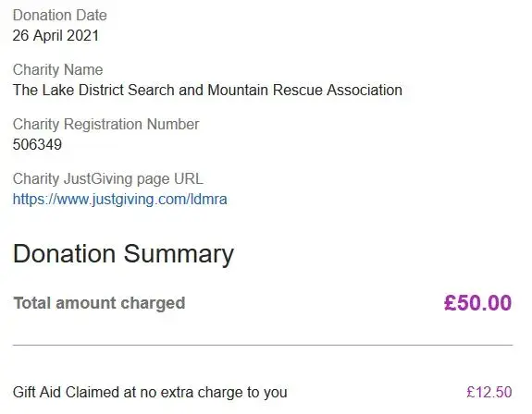Viewport: 532px width, 414px height.
Task: Select registration number 506349
Action: point(37,145)
